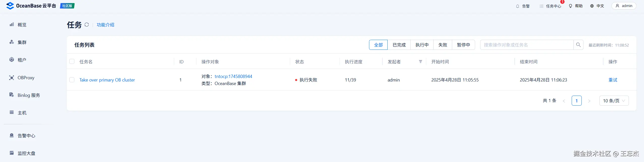This screenshot has height=162, width=644.
Task: Click the bell 告警 icon in header
Action: tap(517, 6)
